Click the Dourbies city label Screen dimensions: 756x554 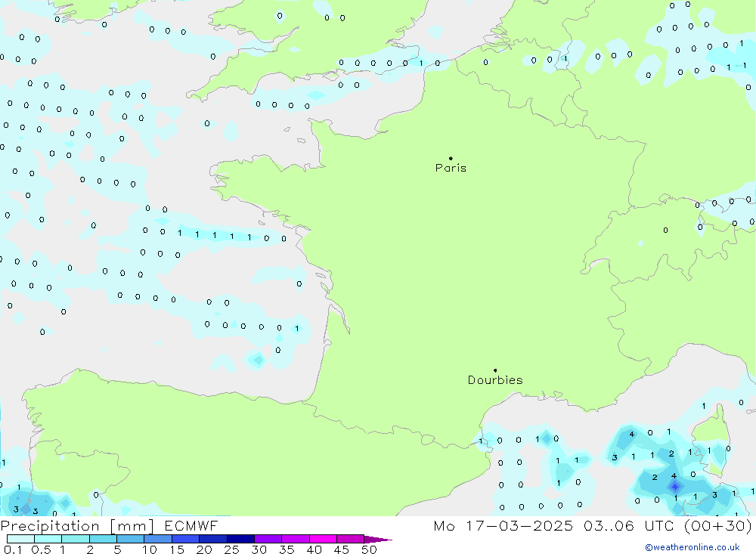click(x=495, y=380)
